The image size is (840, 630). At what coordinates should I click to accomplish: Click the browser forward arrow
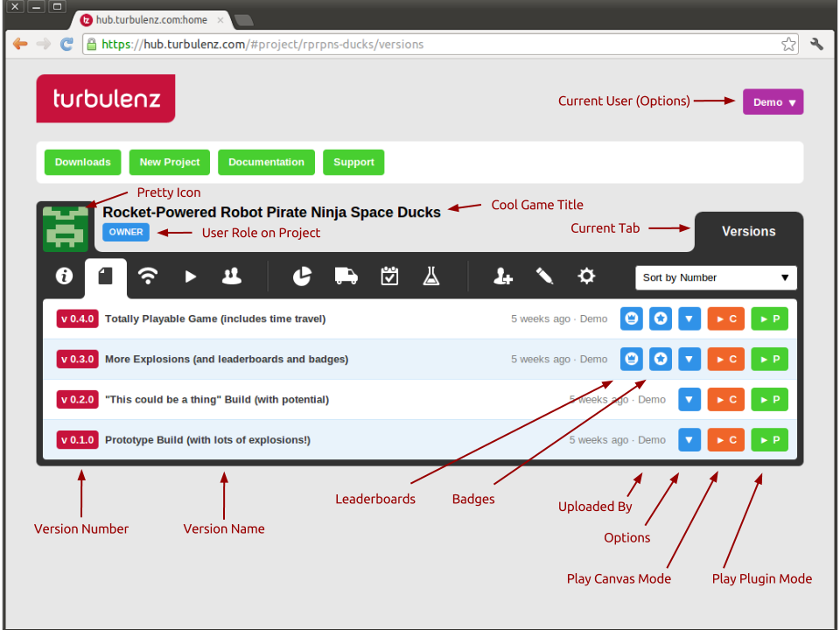pos(44,44)
